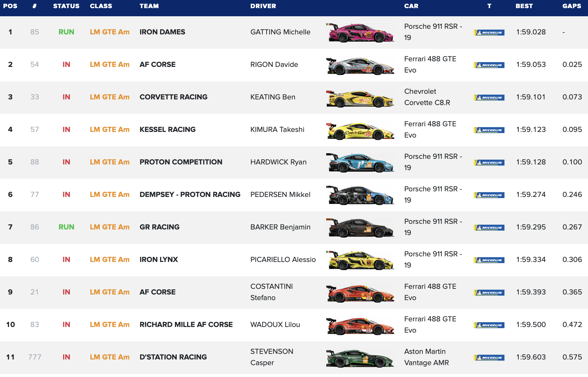Click the Michelin logo in Iron Lynx row
This screenshot has height=377, width=588.
tap(489, 260)
